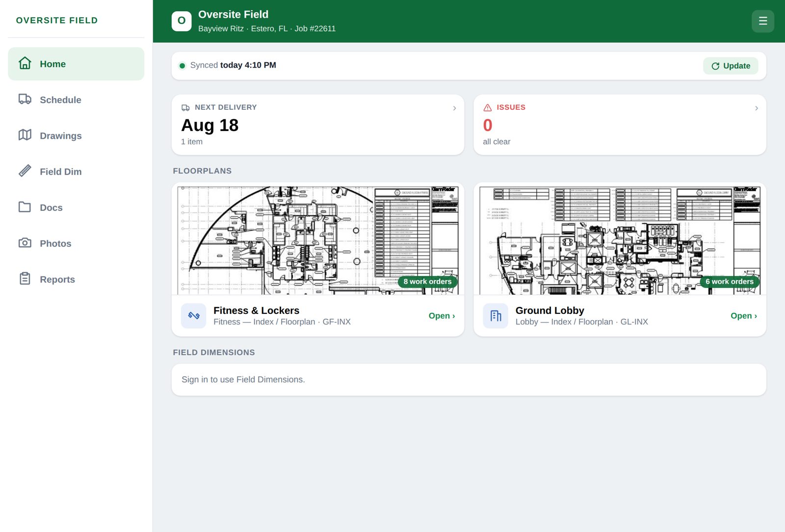785x532 pixels.
Task: Open Drawings from sidebar
Action: pyautogui.click(x=76, y=135)
